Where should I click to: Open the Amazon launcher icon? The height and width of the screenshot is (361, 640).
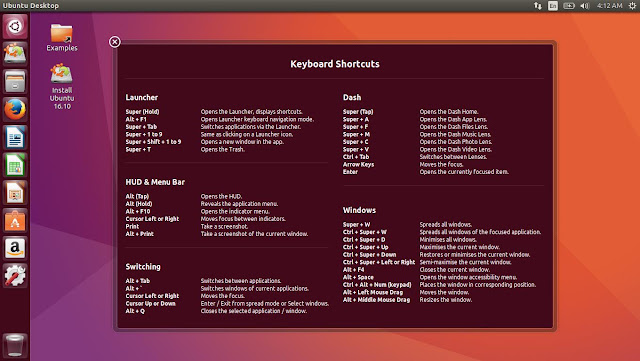pyautogui.click(x=15, y=248)
